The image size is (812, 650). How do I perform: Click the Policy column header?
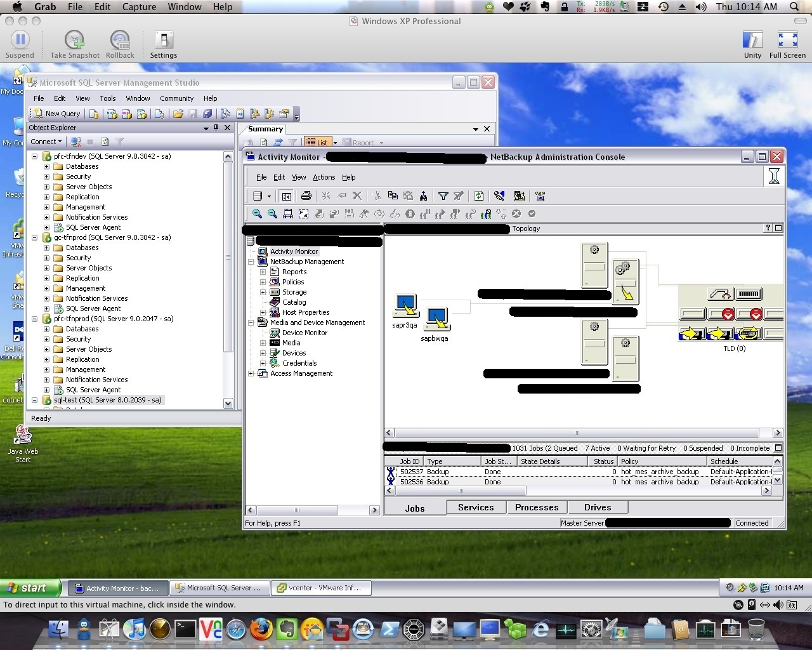coord(662,461)
